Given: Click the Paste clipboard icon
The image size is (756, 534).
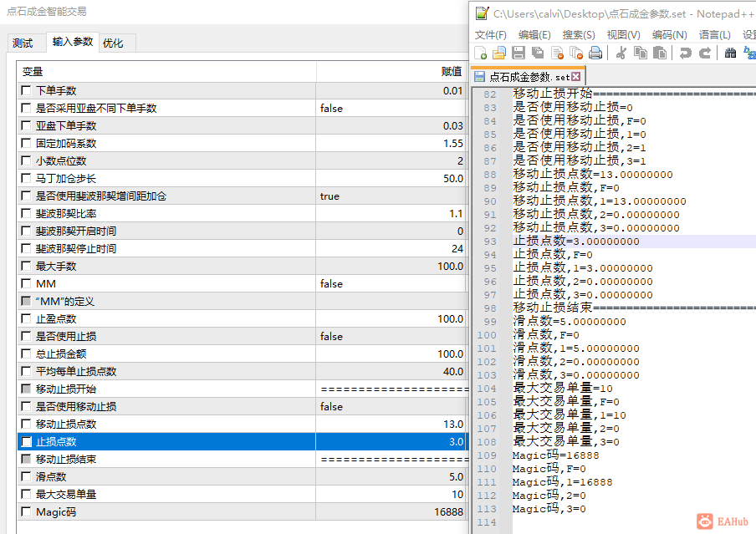Looking at the screenshot, I should [x=660, y=53].
